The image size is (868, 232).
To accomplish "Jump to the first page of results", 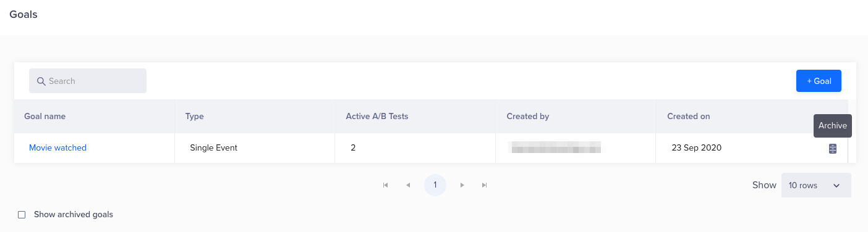I will coord(386,185).
